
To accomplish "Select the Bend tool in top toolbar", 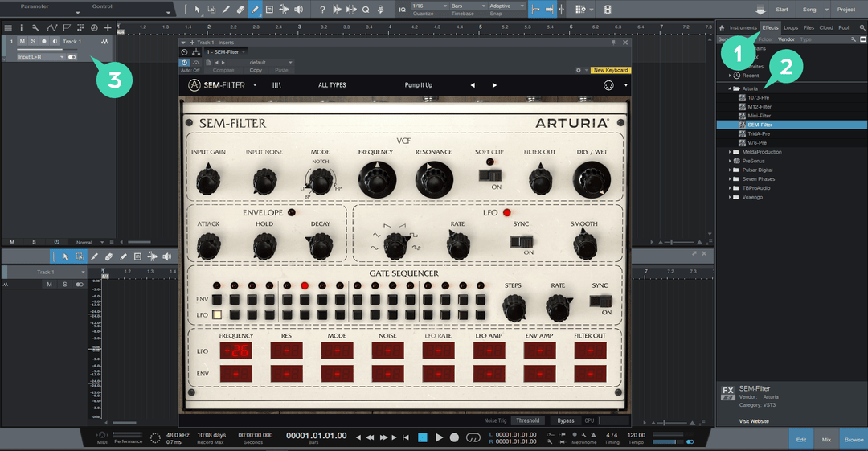I will click(284, 10).
